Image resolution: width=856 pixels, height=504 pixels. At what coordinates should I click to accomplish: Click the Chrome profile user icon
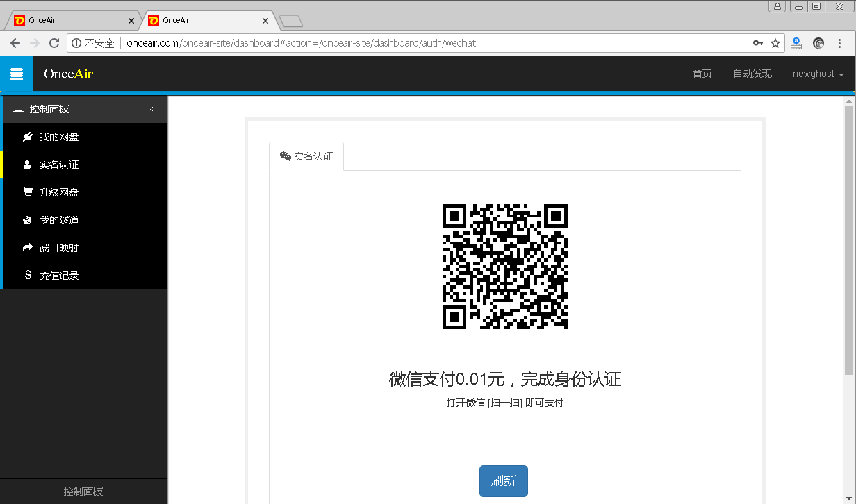(x=777, y=6)
